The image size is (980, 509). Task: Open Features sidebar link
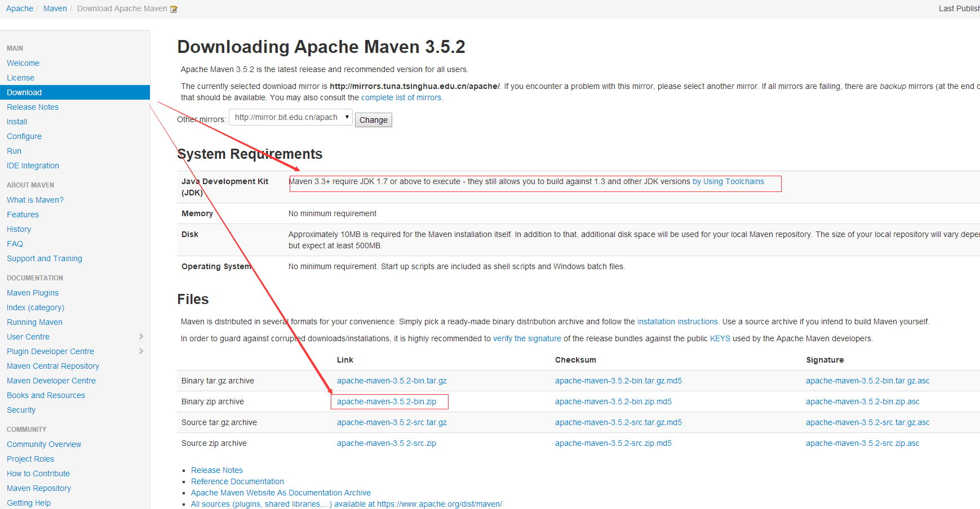(x=23, y=215)
